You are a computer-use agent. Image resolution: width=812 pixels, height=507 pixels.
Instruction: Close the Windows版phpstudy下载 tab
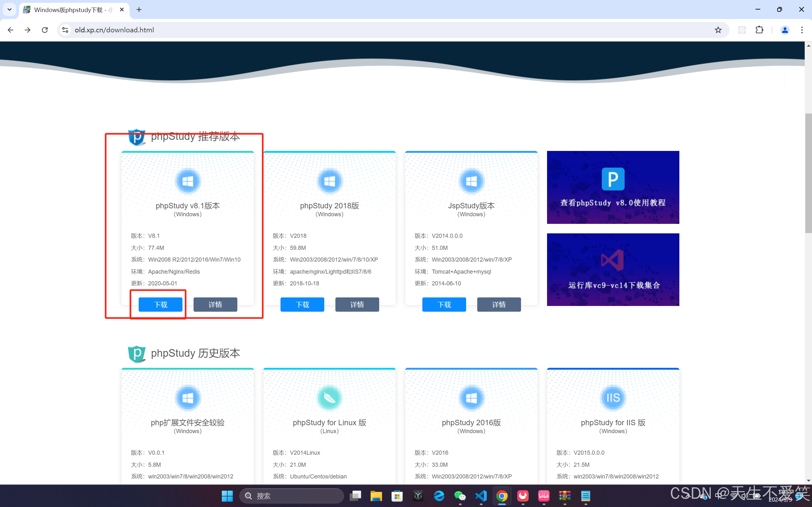tap(122, 10)
